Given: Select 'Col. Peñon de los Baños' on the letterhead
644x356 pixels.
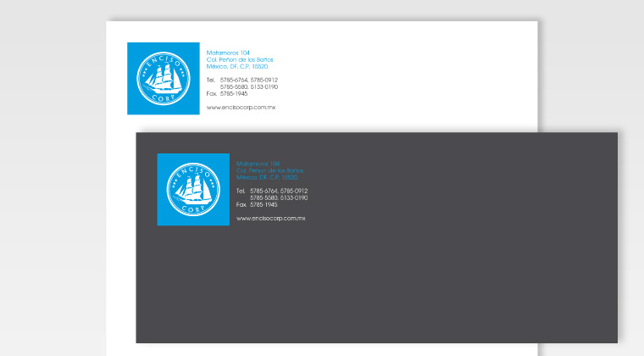Looking at the screenshot, I should [x=240, y=59].
